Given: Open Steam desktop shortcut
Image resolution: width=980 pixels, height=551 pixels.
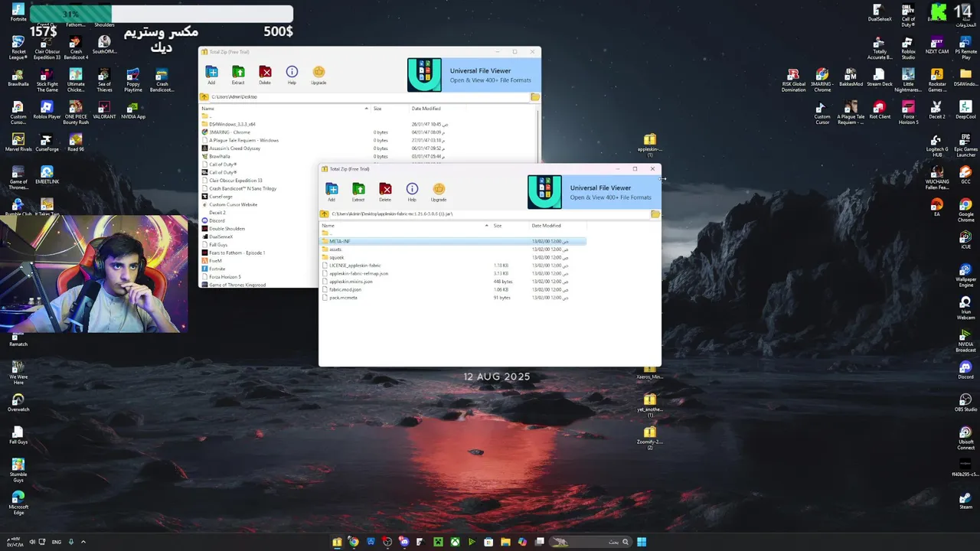Looking at the screenshot, I should [x=965, y=500].
